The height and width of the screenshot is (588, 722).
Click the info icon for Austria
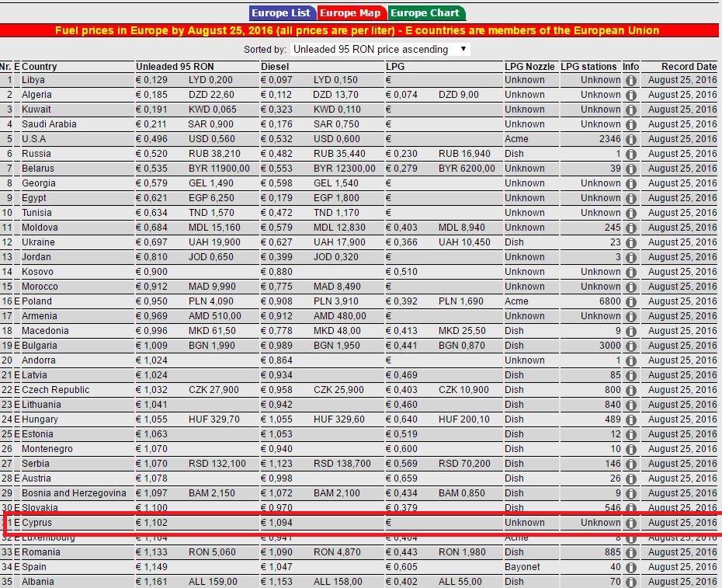click(x=631, y=478)
